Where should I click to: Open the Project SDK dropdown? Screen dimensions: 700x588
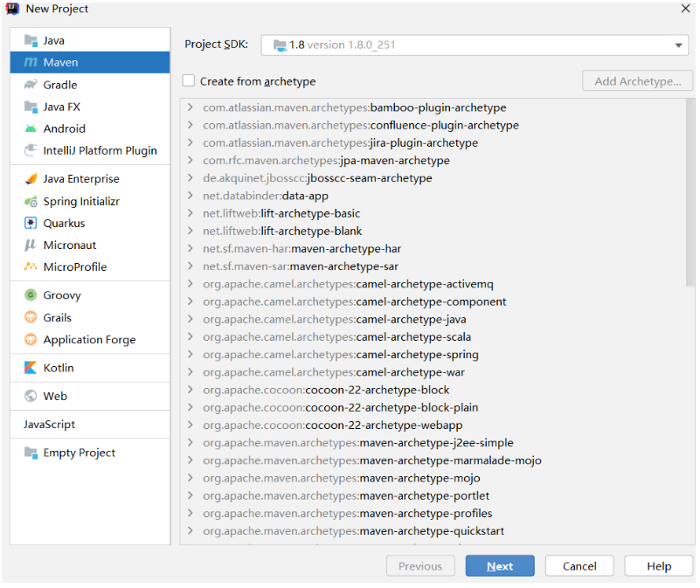[x=678, y=45]
